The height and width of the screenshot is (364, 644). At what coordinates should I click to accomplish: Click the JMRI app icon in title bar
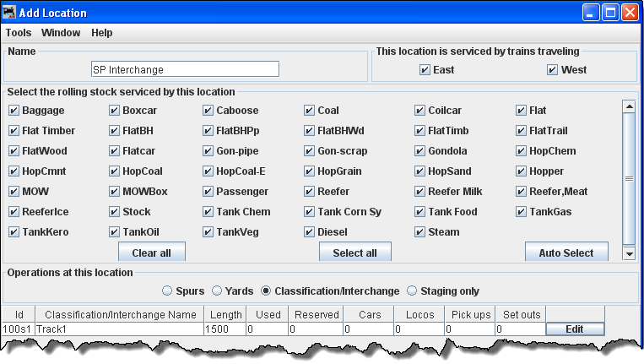tap(13, 14)
